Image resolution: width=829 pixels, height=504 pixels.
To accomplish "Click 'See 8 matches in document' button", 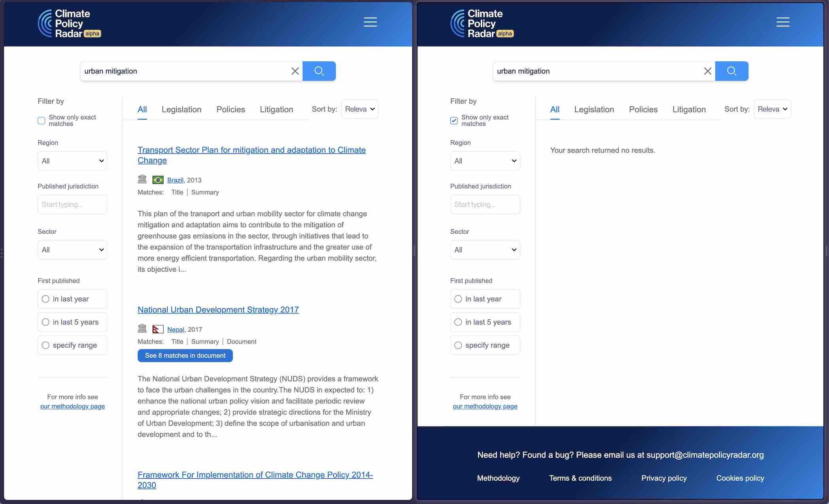I will coord(185,355).
